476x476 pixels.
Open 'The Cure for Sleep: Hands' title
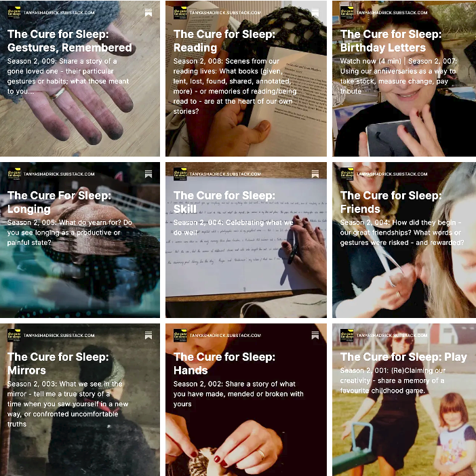224,363
